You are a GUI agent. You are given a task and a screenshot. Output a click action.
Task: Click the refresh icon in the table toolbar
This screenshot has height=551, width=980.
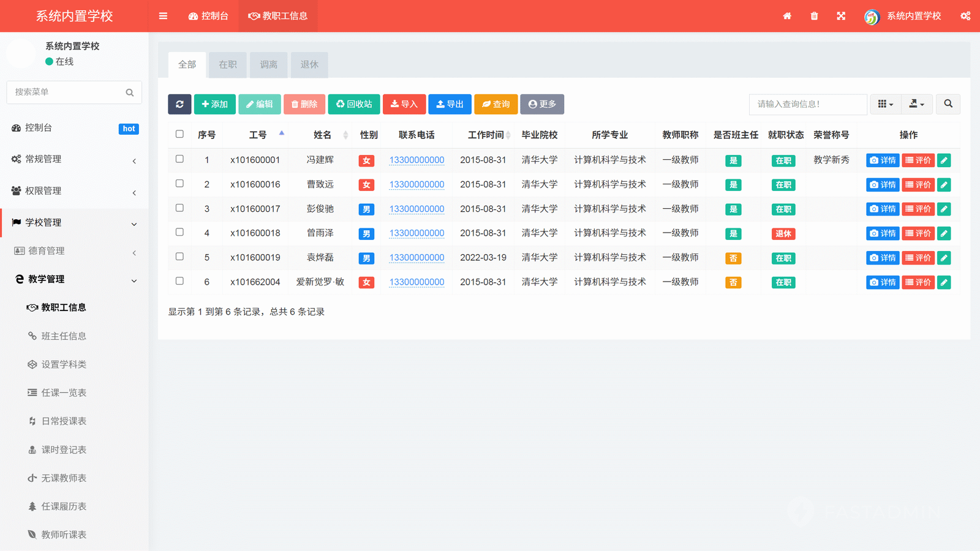click(x=179, y=104)
